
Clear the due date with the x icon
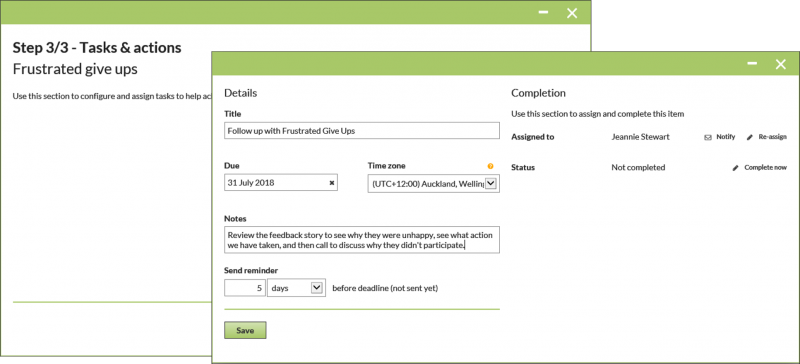coord(332,183)
